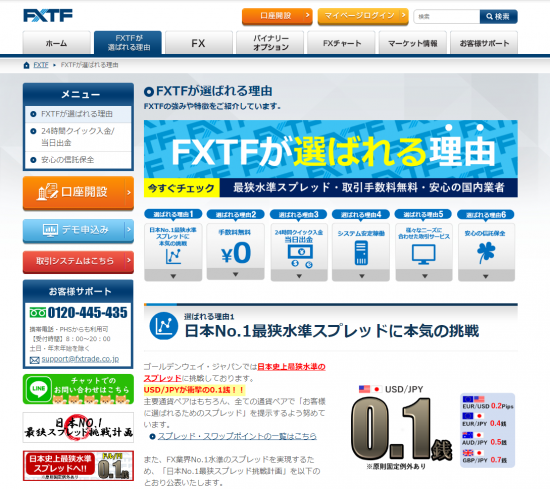Expand reason 2 card down arrow
This screenshot has width=550, height=489.
click(x=236, y=275)
